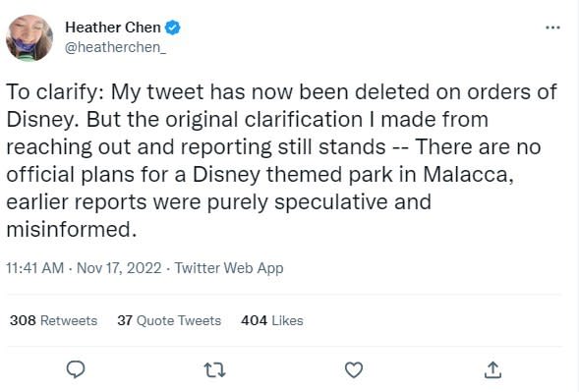This screenshot has height=392, width=579.
Task: Click the reply speech bubble icon
Action: click(76, 369)
